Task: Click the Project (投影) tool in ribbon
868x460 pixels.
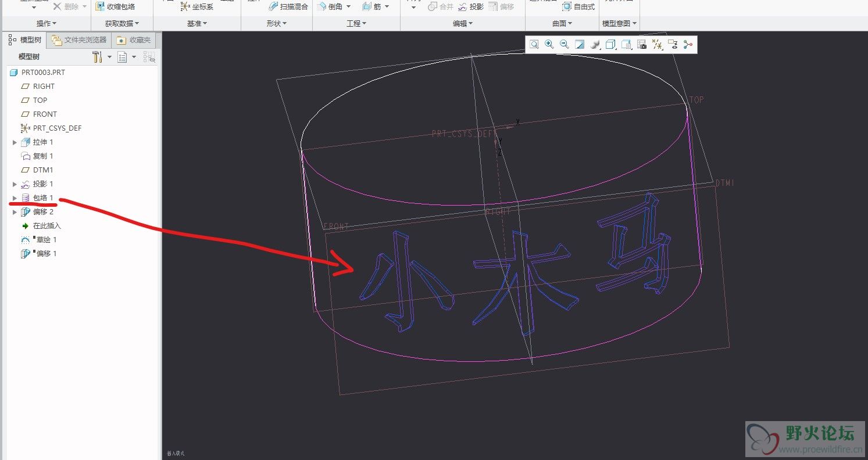Action: pyautogui.click(x=470, y=6)
